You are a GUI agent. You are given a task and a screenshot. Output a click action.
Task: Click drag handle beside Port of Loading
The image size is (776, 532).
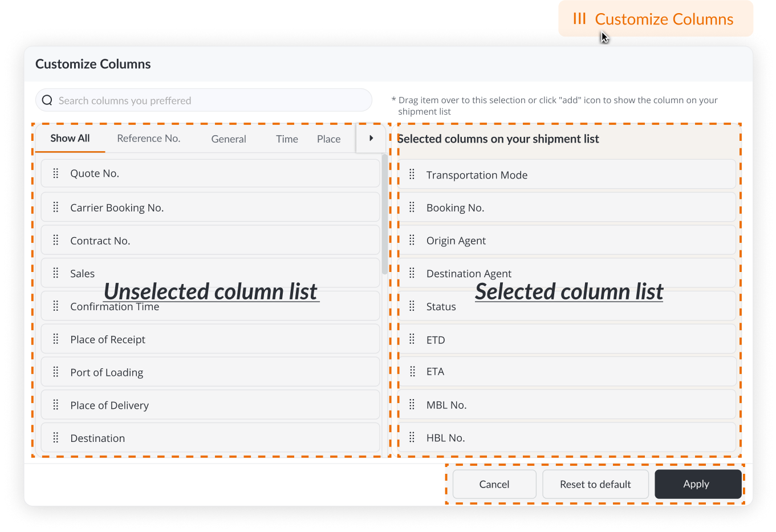(x=56, y=372)
